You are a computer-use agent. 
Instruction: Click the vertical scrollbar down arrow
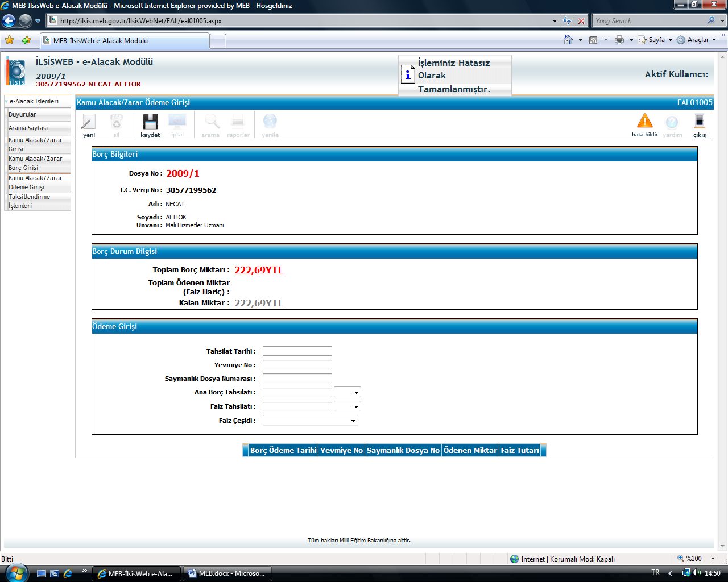pyautogui.click(x=723, y=545)
